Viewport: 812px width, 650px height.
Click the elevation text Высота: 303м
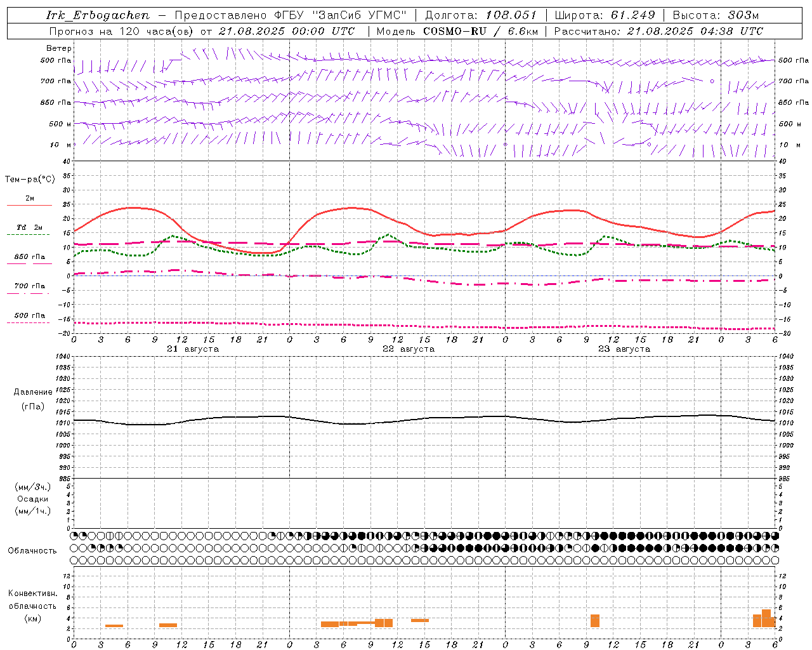click(x=716, y=15)
